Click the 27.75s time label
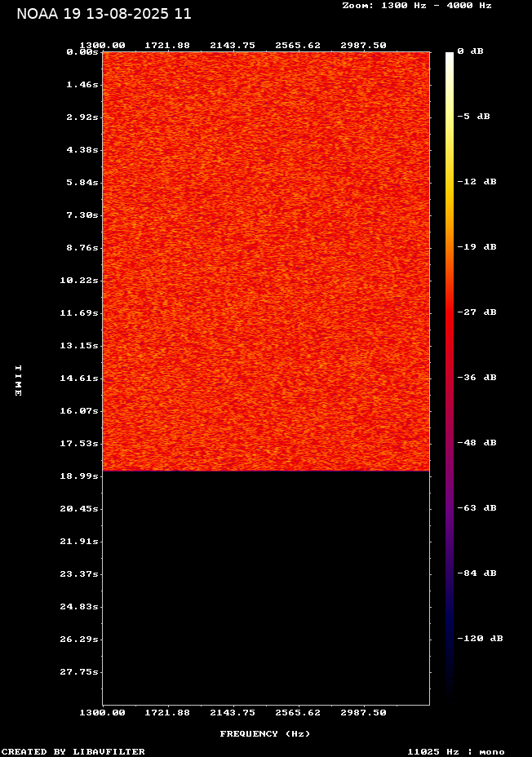The image size is (532, 757). point(79,672)
